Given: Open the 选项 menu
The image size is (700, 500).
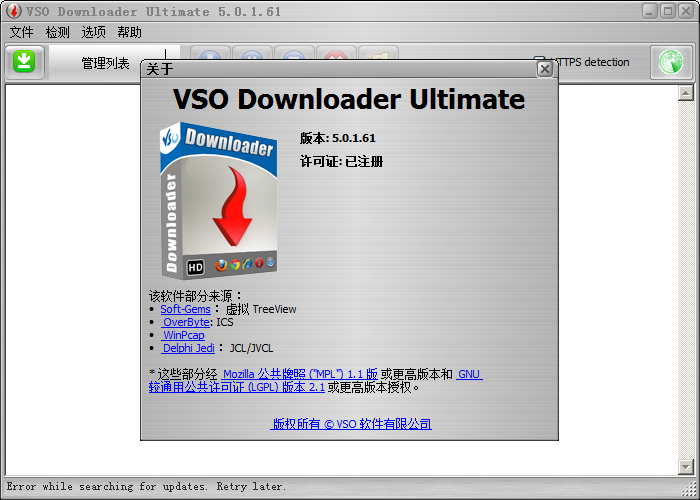Looking at the screenshot, I should pos(94,32).
